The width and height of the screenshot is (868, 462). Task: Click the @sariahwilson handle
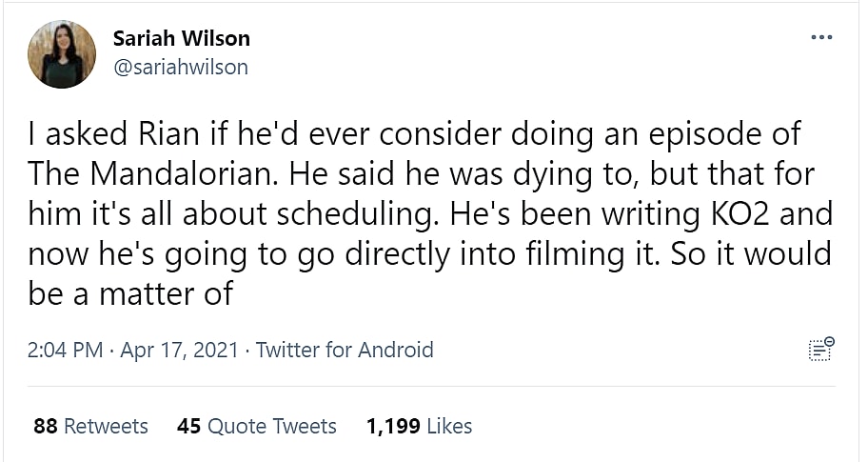point(180,67)
